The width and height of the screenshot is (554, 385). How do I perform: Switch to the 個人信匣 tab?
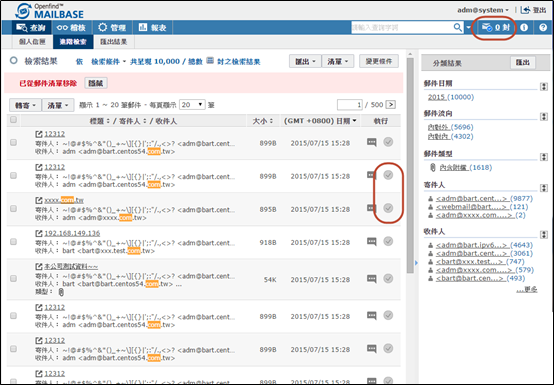(x=32, y=42)
